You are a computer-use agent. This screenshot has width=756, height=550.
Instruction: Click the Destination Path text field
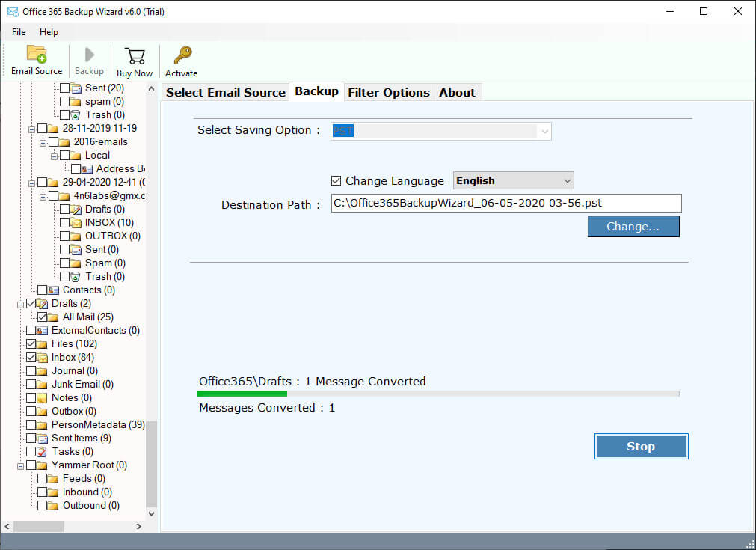tap(506, 204)
